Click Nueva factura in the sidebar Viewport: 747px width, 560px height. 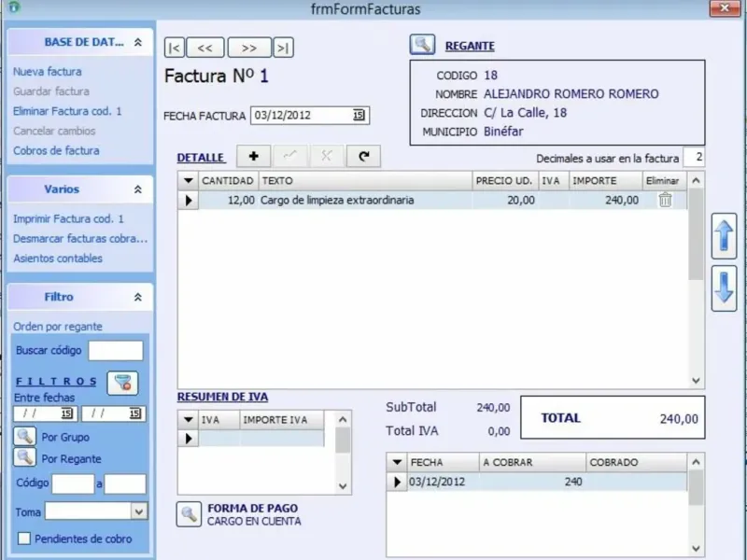click(48, 71)
